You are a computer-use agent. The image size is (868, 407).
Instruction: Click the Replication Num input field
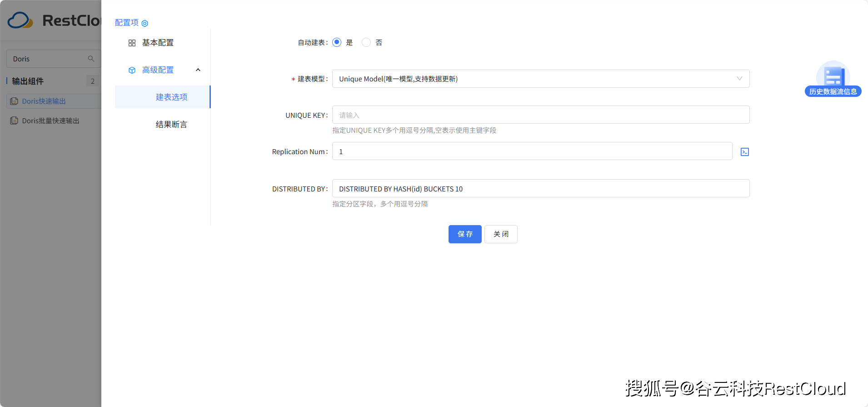click(x=532, y=151)
